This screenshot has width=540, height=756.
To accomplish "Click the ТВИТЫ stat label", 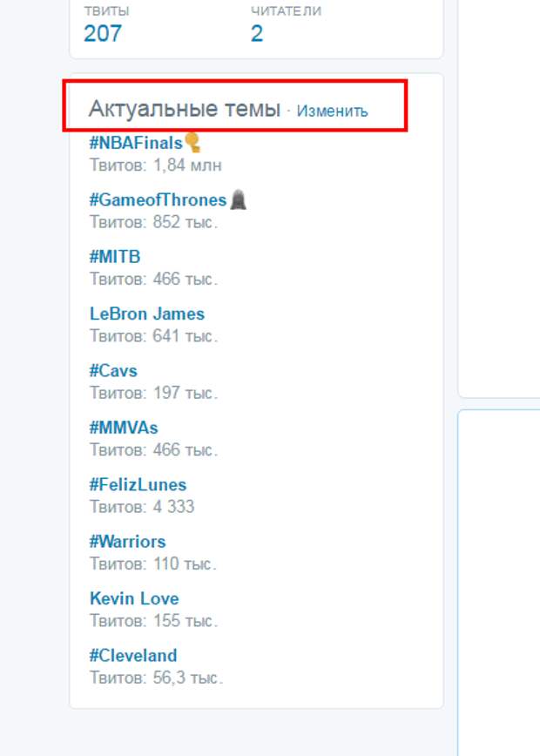I will [x=106, y=11].
